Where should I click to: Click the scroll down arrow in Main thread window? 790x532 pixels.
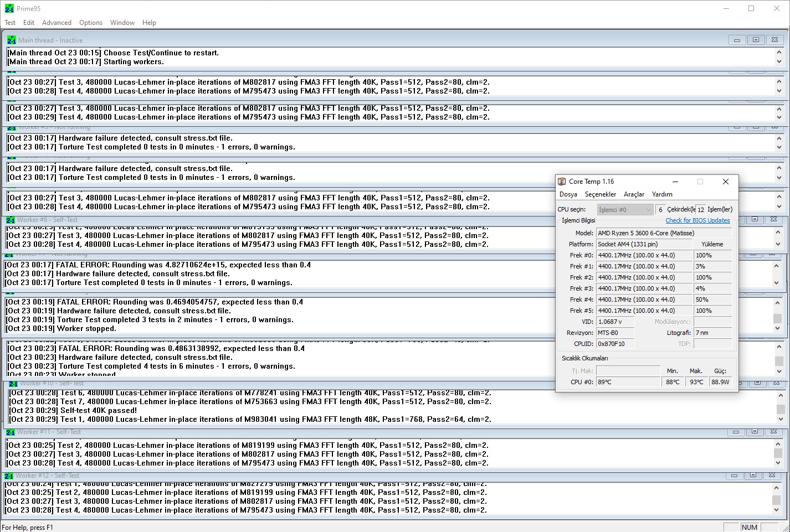pos(779,62)
